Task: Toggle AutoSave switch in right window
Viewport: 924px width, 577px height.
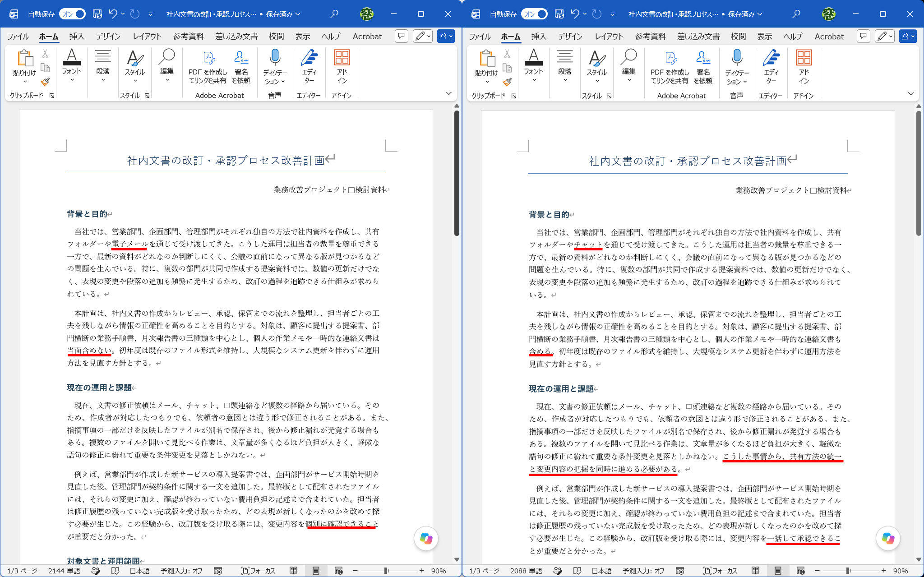Action: click(x=534, y=14)
